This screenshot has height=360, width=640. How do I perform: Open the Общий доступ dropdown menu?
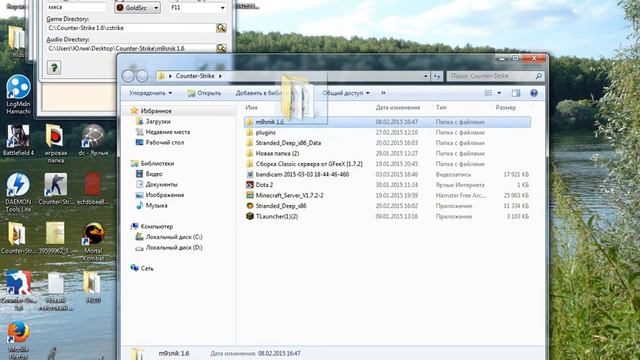346,93
